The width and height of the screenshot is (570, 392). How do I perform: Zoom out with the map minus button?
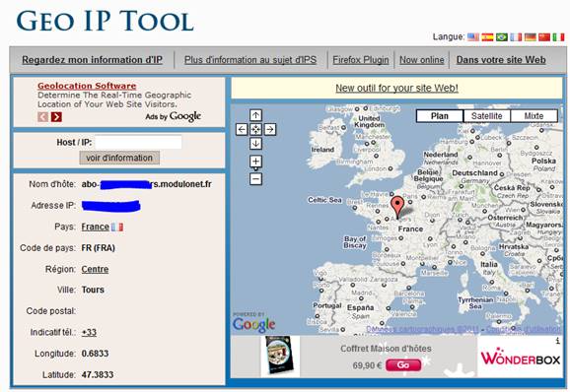tap(256, 178)
